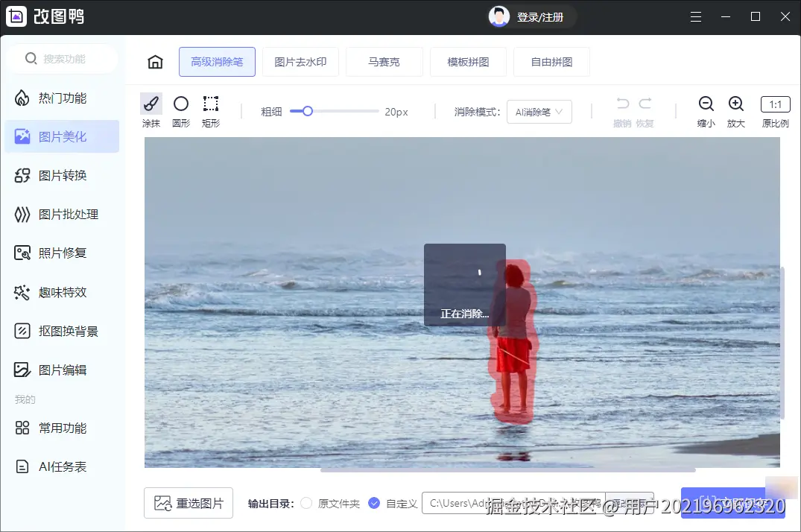Switch to 模板拼图 tab

click(x=468, y=62)
